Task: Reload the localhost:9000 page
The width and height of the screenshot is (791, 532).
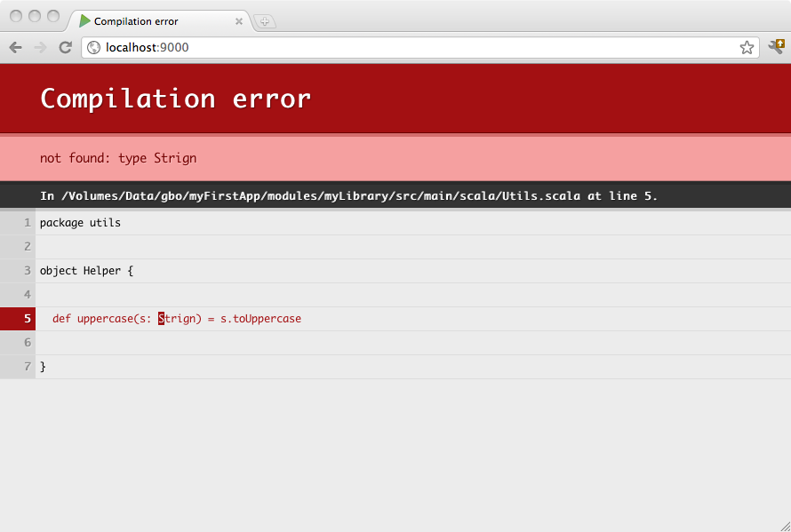Action: (65, 48)
